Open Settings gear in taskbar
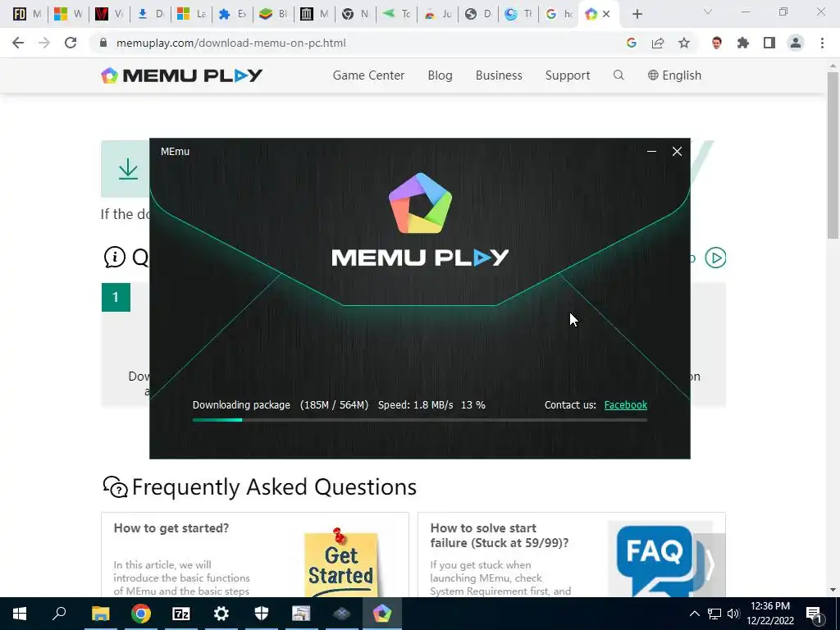The height and width of the screenshot is (630, 840). pyautogui.click(x=221, y=614)
